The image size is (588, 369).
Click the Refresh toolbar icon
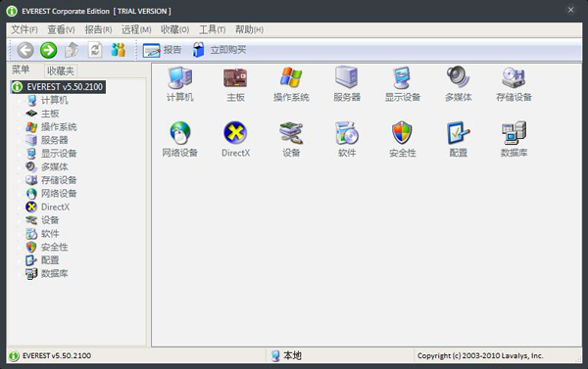[x=95, y=50]
